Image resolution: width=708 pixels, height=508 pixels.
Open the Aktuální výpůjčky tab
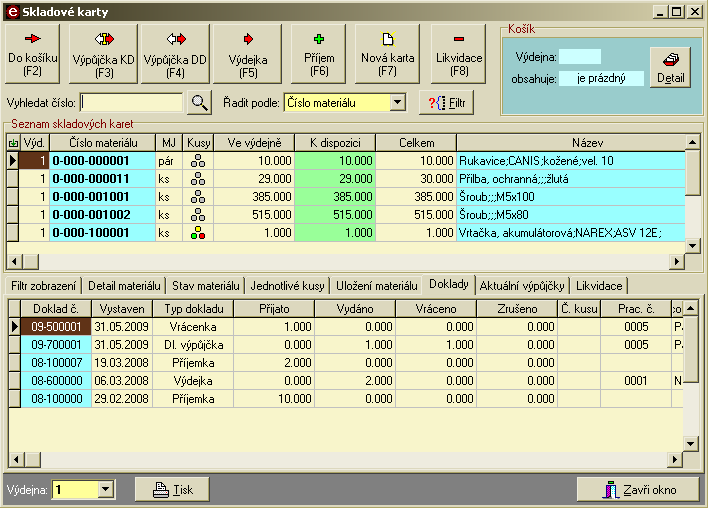click(x=521, y=285)
